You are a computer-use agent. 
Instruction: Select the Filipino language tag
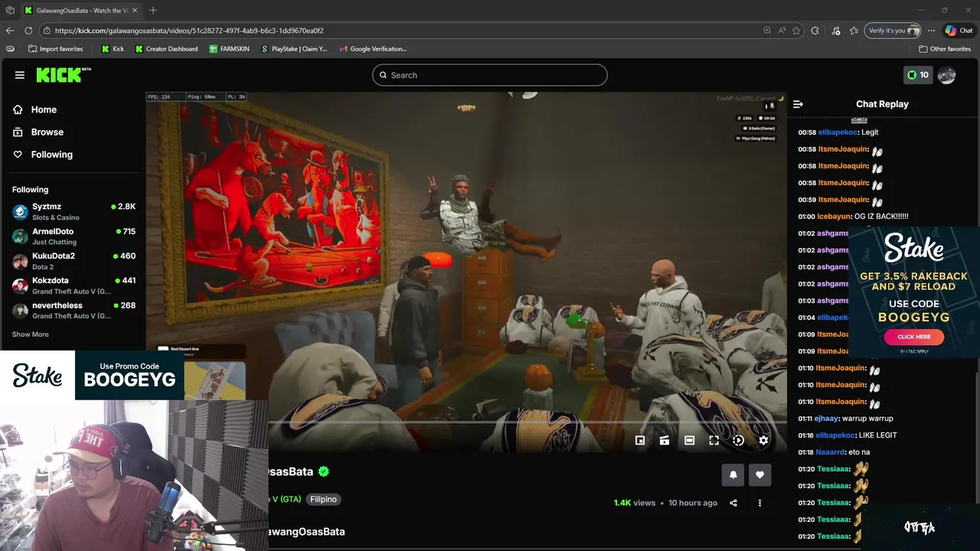coord(323,499)
